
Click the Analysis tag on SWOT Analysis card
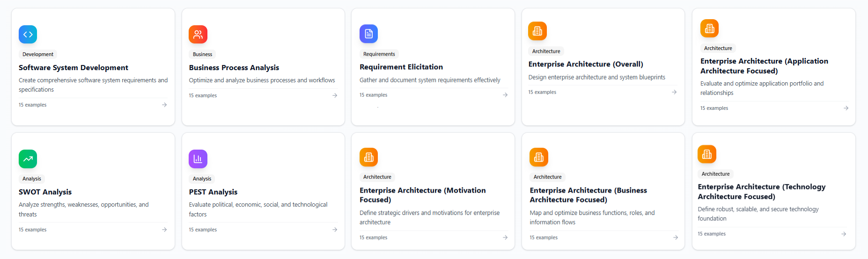pos(32,179)
